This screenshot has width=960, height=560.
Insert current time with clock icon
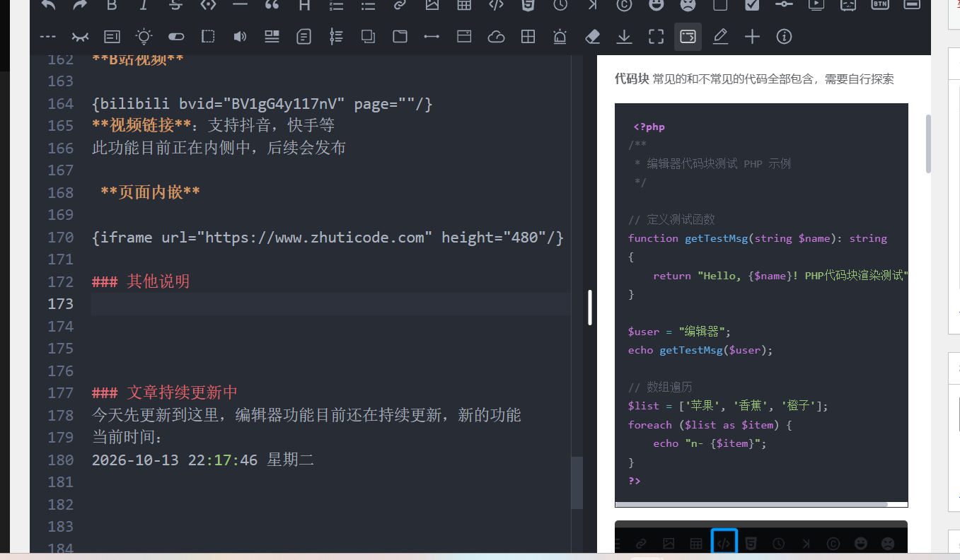(560, 4)
